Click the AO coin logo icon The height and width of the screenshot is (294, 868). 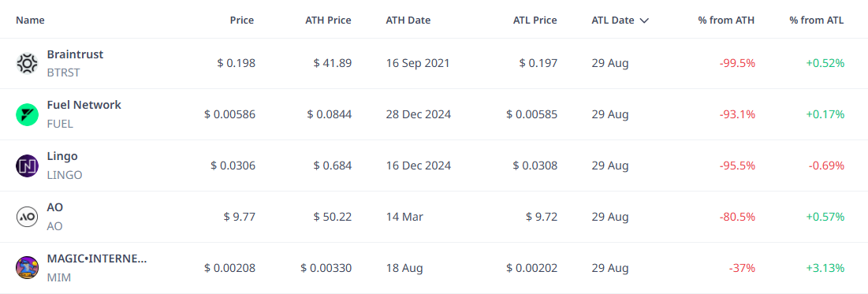pos(27,217)
